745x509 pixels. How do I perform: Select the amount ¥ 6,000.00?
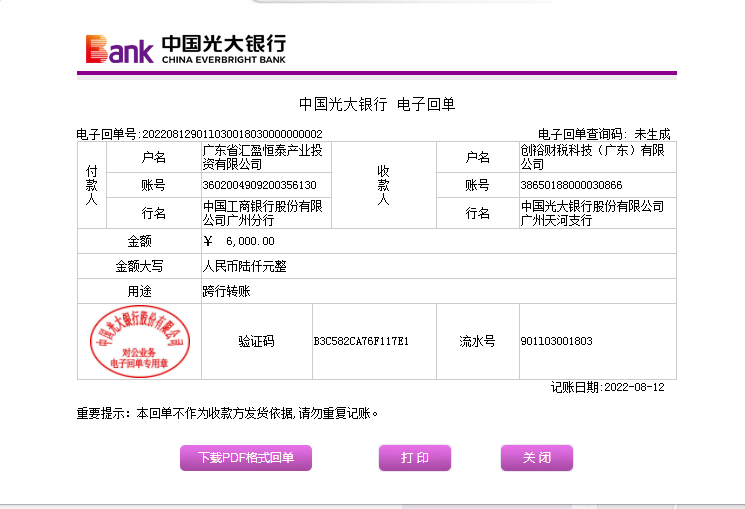click(239, 241)
